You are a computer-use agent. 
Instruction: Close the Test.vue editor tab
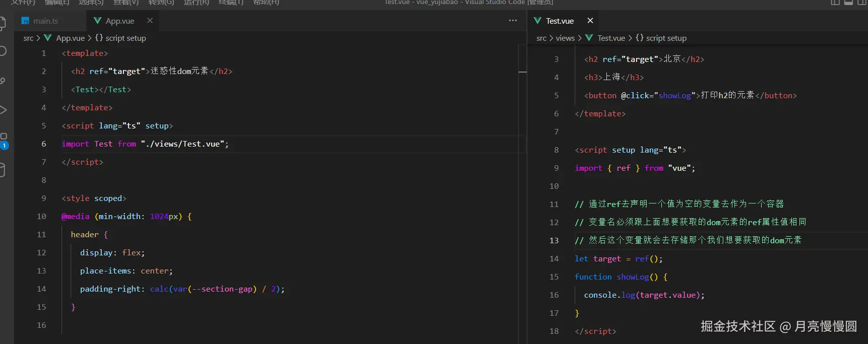coord(590,21)
